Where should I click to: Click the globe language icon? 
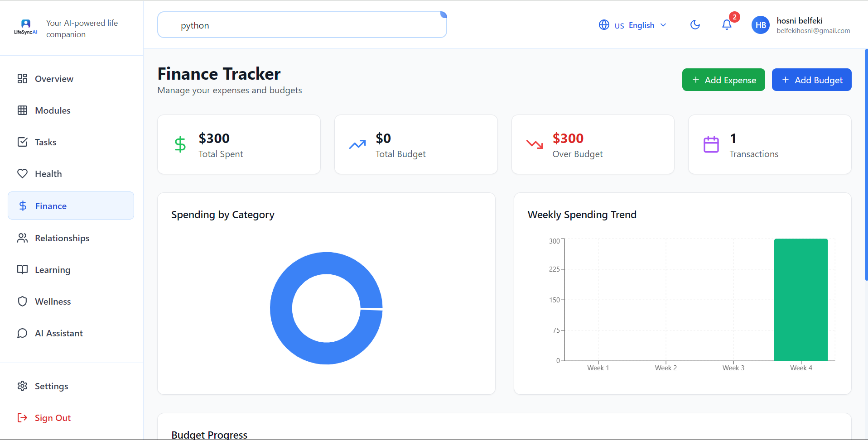(x=604, y=25)
